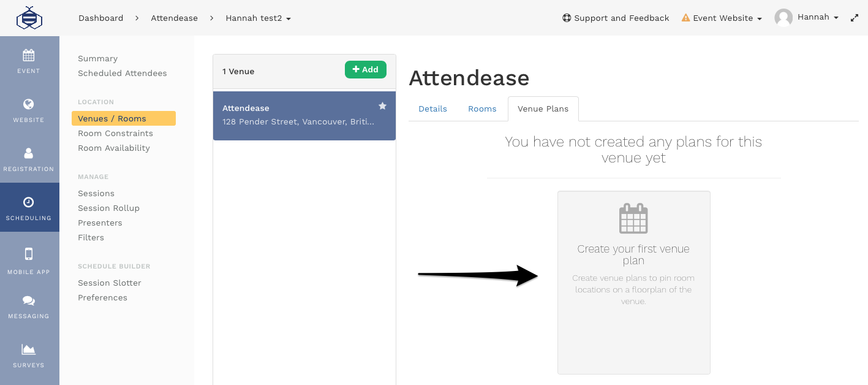Click the green Add venue button
Screen dimensions: 868x385
pyautogui.click(x=365, y=69)
